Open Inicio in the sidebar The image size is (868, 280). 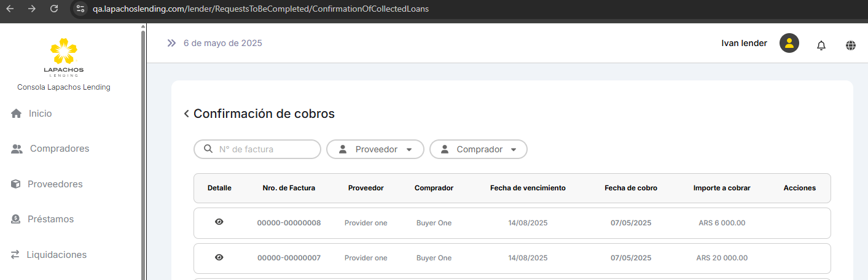coord(40,114)
